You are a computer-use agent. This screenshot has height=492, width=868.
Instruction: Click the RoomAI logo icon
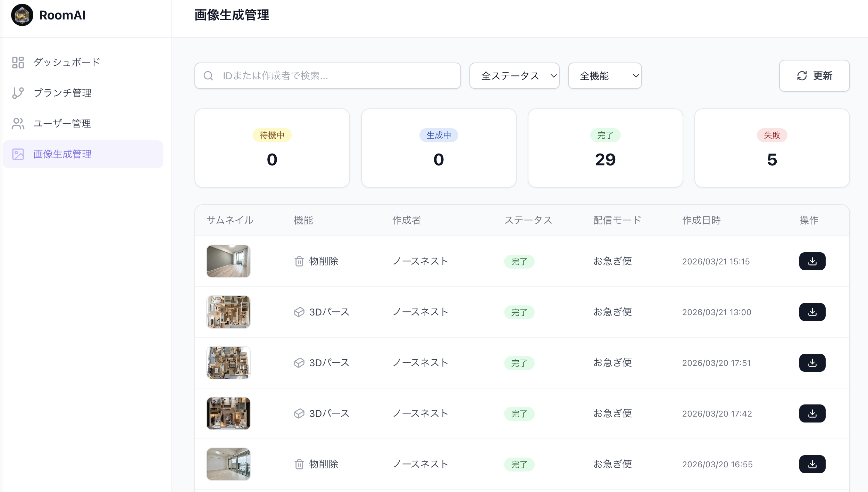[x=22, y=15]
